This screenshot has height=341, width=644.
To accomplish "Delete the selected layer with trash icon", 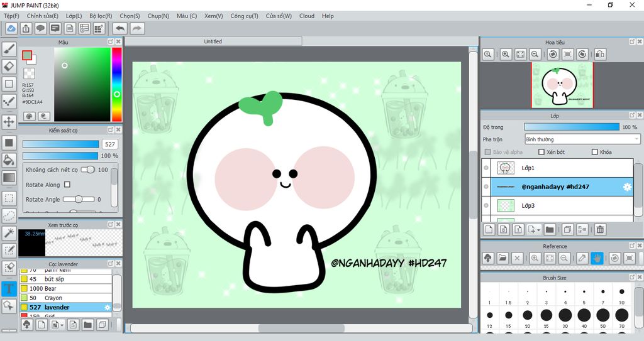I will (600, 229).
